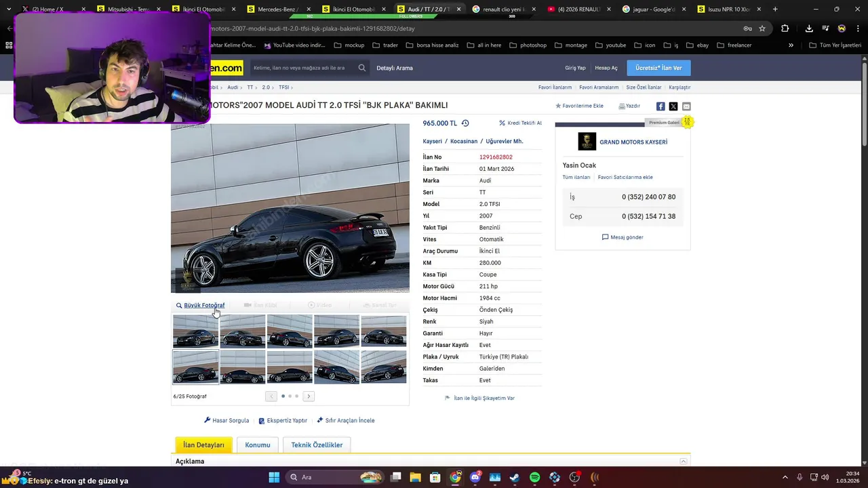Open File Explorer from the taskbar
This screenshot has width=868, height=488.
click(x=415, y=477)
